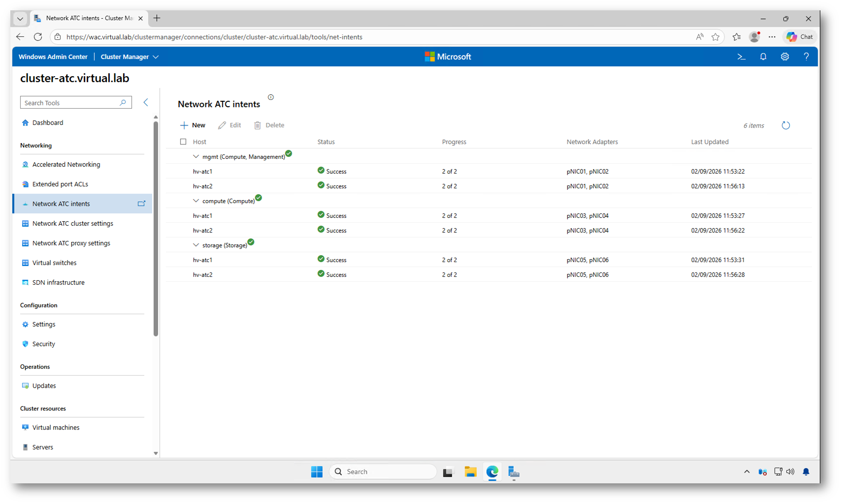Refresh the Network ATC intents list
This screenshot has height=504, width=841.
click(x=785, y=125)
